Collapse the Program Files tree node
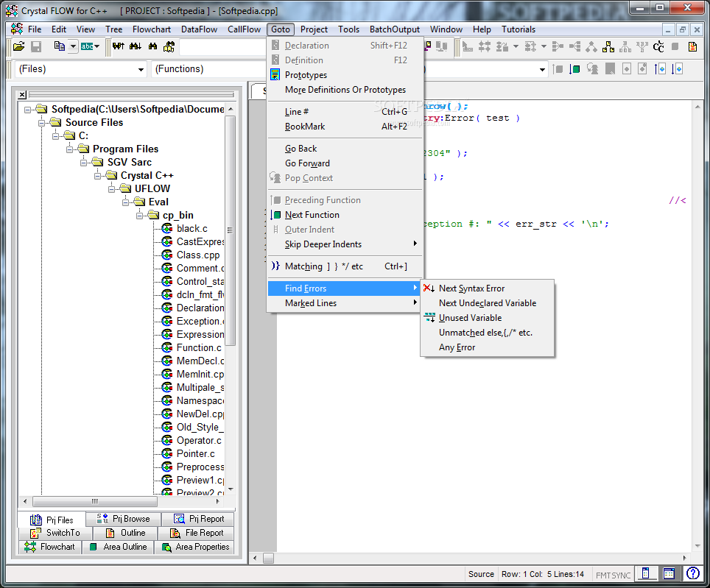Image resolution: width=710 pixels, height=588 pixels. pos(69,149)
